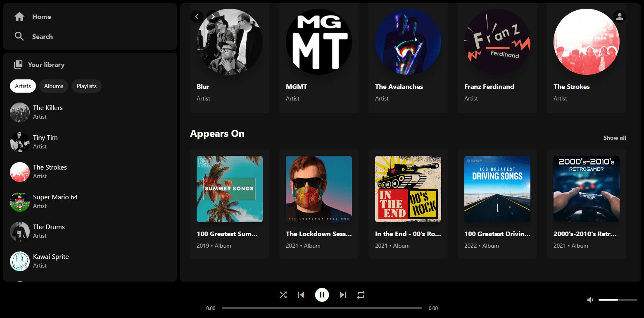The image size is (644, 318).
Task: Click the '100 Greatest Sum...' album title
Action: coord(227,234)
